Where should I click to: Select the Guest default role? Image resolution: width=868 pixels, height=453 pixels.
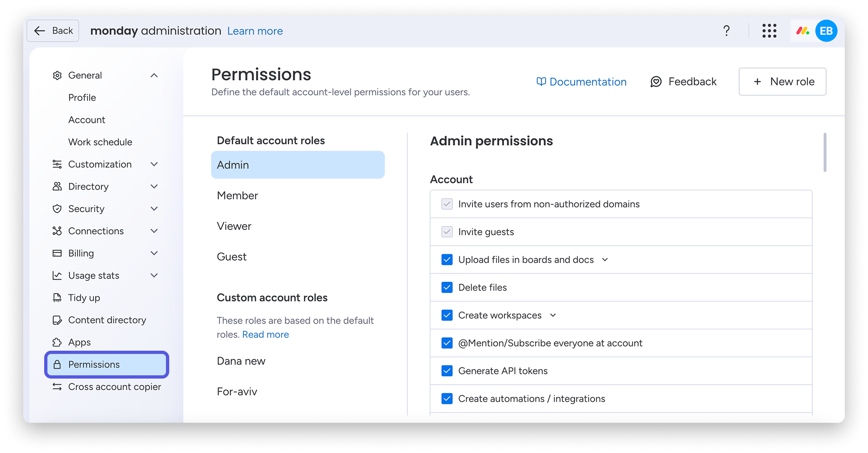click(298, 257)
